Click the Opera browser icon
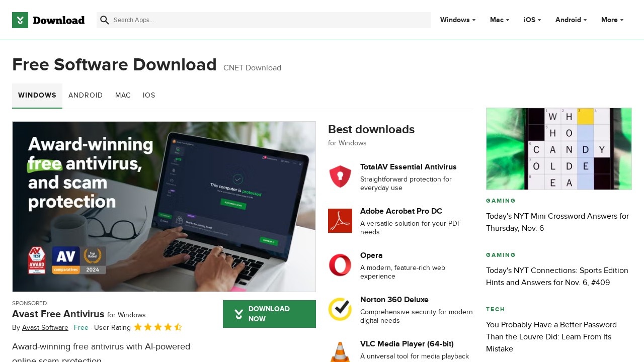 pos(340,265)
